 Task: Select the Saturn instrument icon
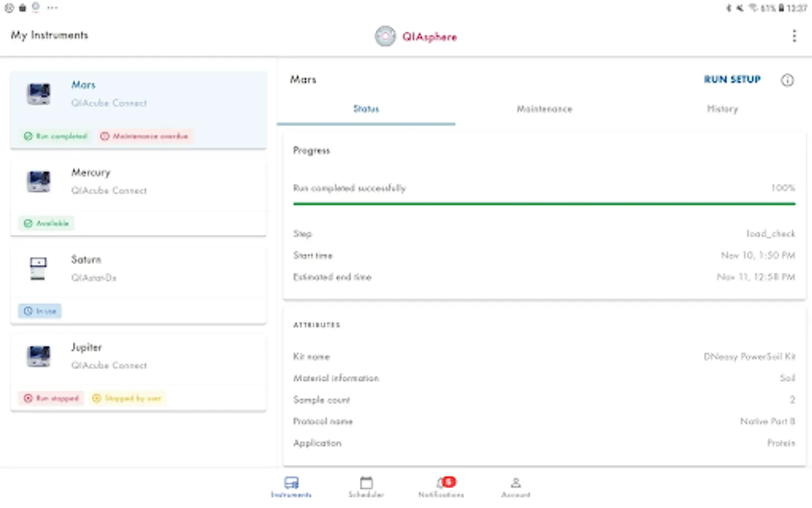coord(38,268)
